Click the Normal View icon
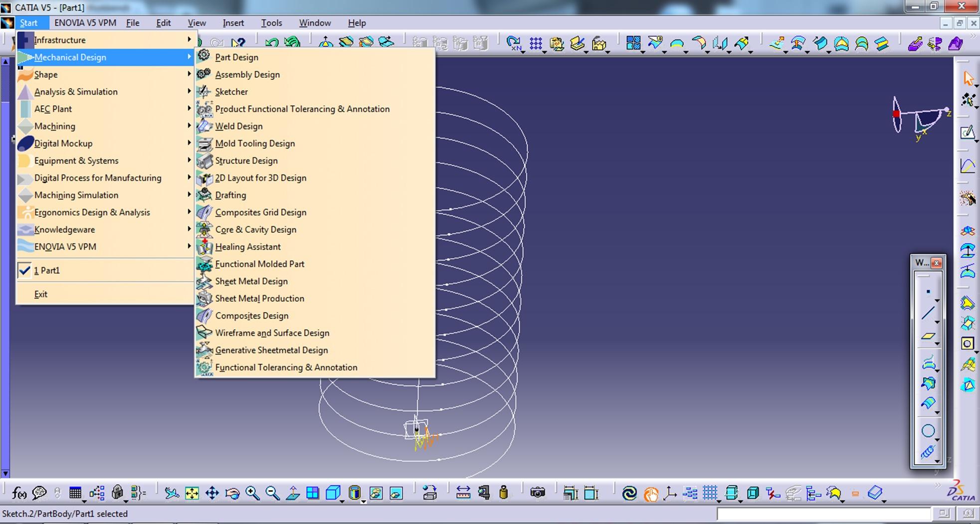 (293, 494)
